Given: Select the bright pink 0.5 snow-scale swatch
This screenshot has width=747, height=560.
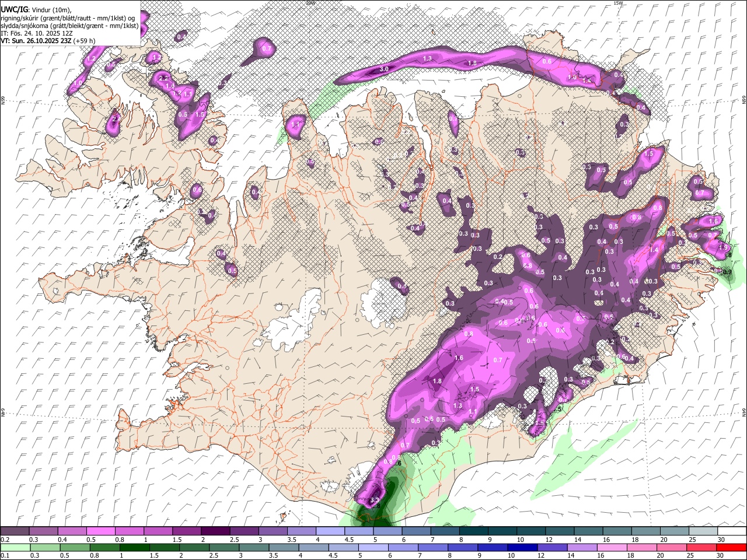Looking at the screenshot, I should click(x=101, y=531).
